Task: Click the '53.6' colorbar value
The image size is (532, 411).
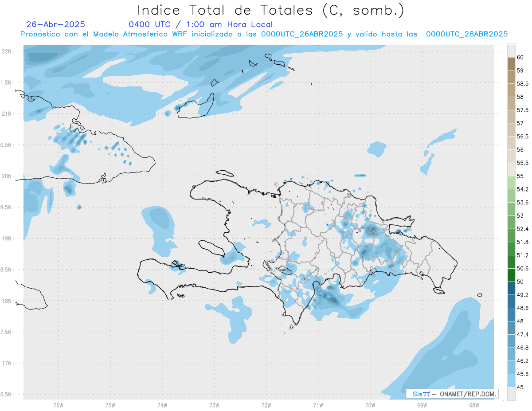Action: point(523,202)
